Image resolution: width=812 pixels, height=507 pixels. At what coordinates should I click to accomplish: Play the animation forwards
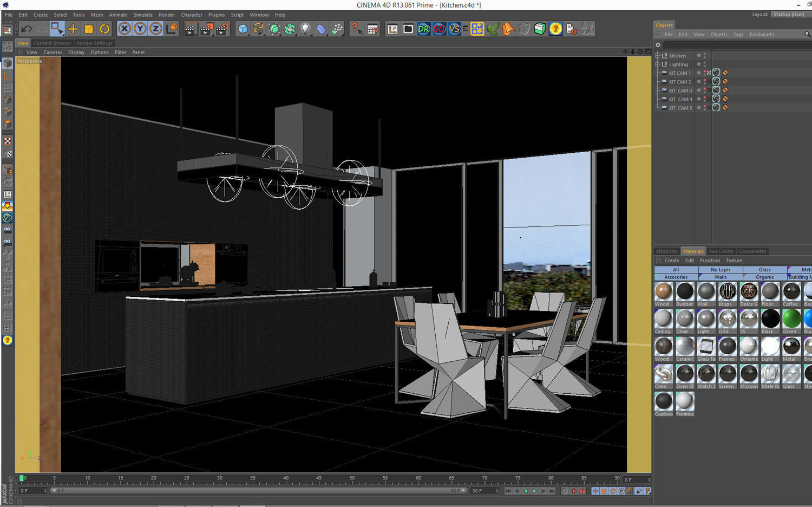coord(534,491)
